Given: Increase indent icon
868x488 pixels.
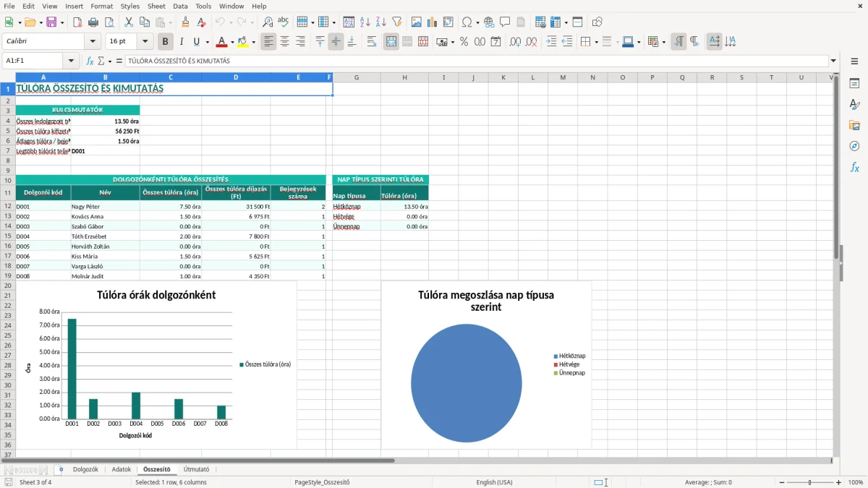Looking at the screenshot, I should tap(551, 42).
